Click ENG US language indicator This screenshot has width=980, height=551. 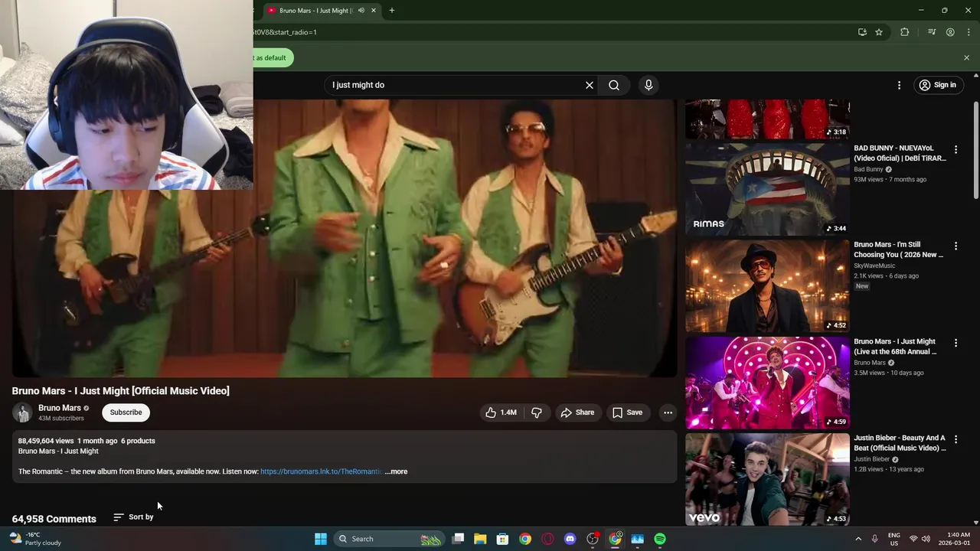pos(893,539)
